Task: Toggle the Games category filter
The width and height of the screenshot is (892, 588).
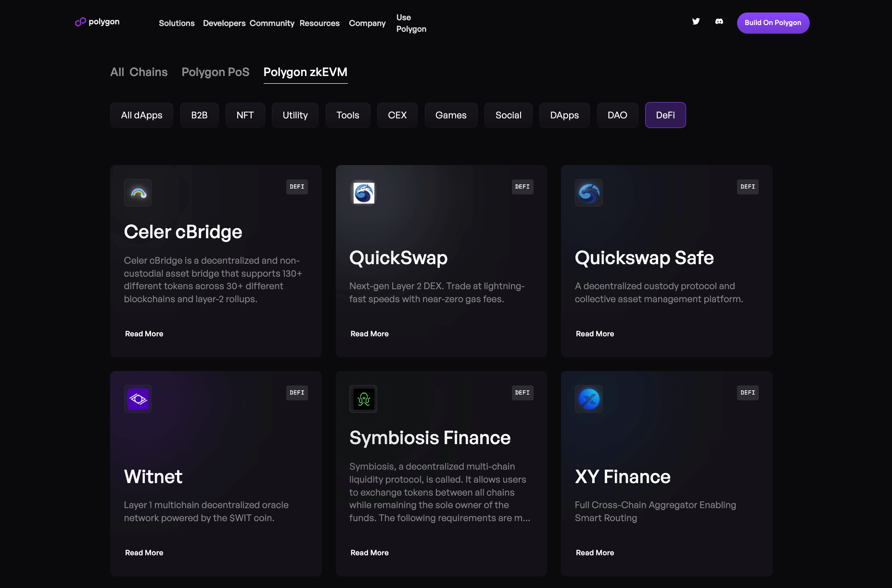Action: tap(450, 115)
